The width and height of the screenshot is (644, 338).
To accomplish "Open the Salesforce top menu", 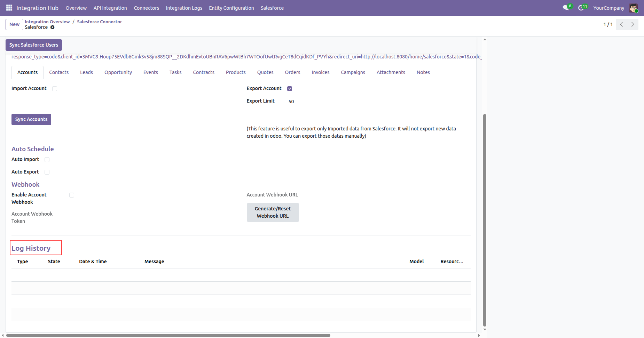I will tap(272, 8).
